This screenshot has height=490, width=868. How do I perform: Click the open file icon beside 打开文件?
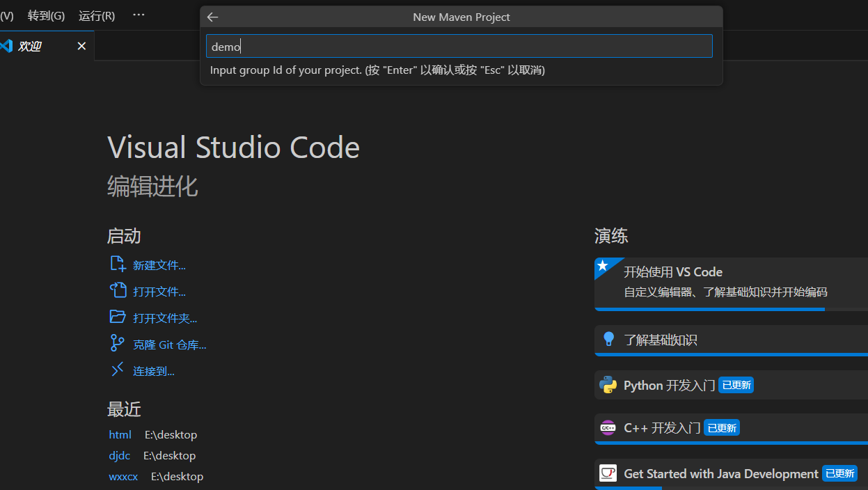pos(118,290)
